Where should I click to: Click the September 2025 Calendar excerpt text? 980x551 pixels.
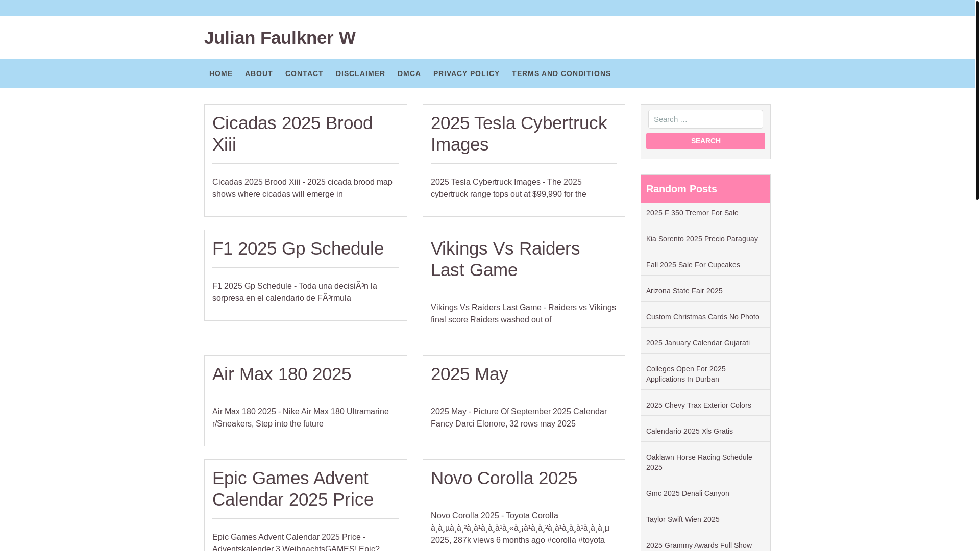(519, 418)
